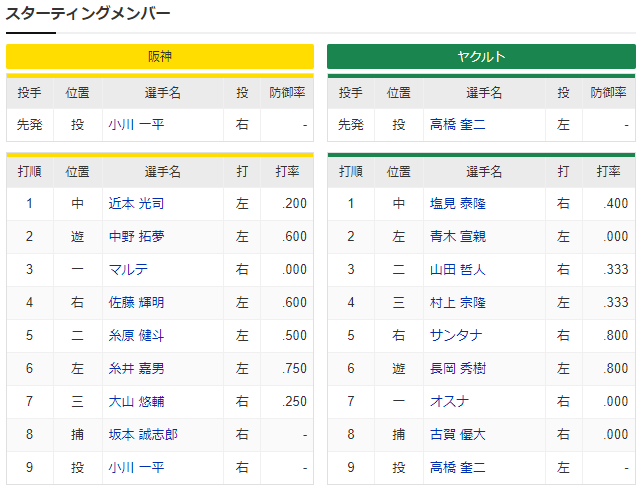Image resolution: width=640 pixels, height=489 pixels.
Task: Open player 大山 悠輔 profile
Action: (136, 402)
